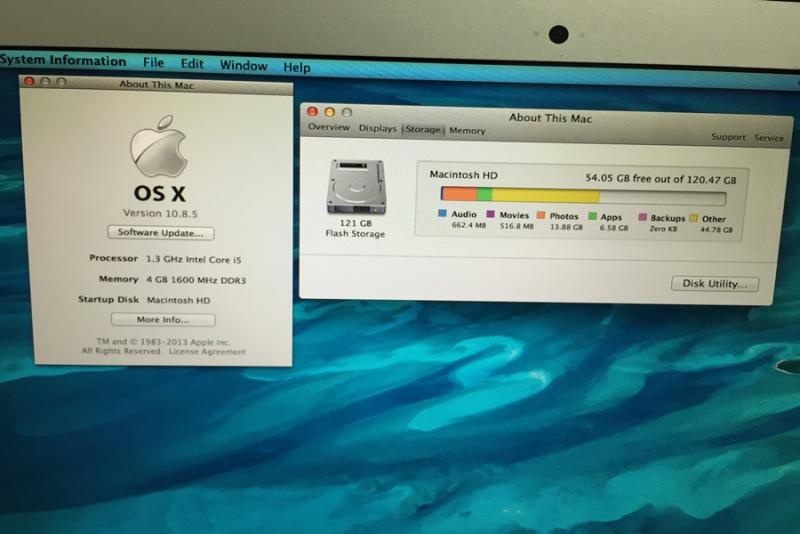Image resolution: width=800 pixels, height=534 pixels.
Task: Click the More Info button
Action: coord(163,320)
